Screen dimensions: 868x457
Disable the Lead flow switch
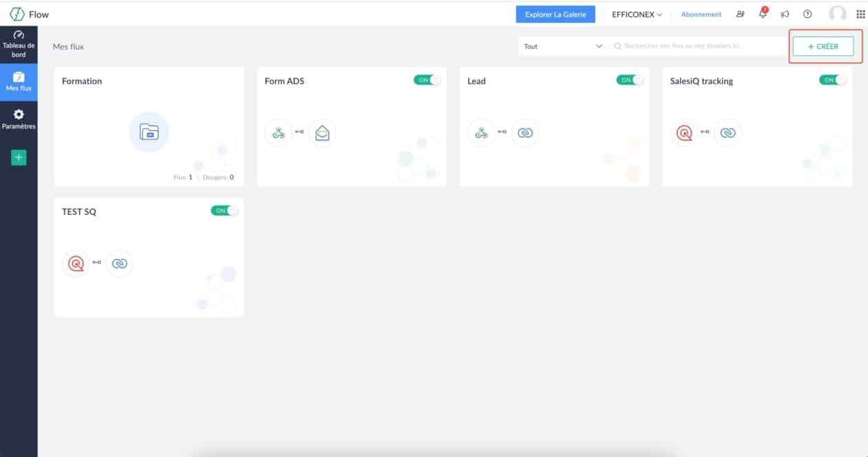pos(630,80)
